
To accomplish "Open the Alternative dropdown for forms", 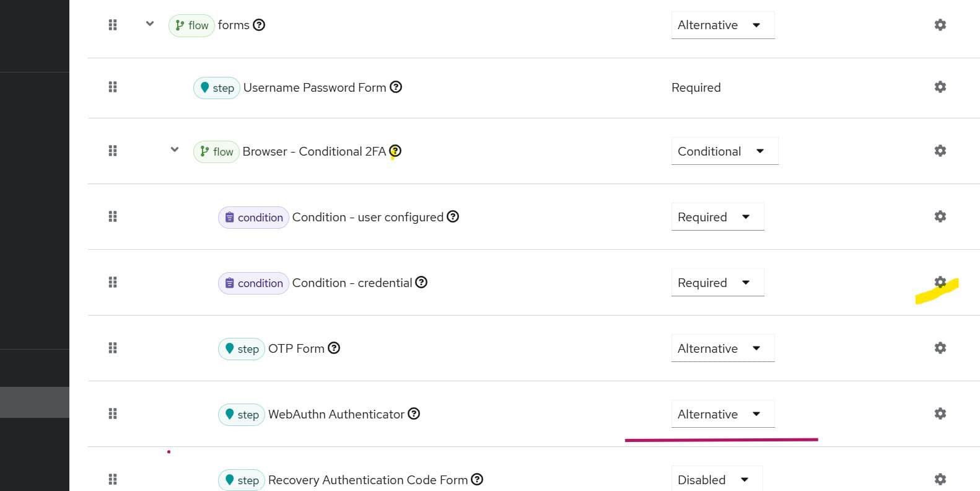I will 722,25.
